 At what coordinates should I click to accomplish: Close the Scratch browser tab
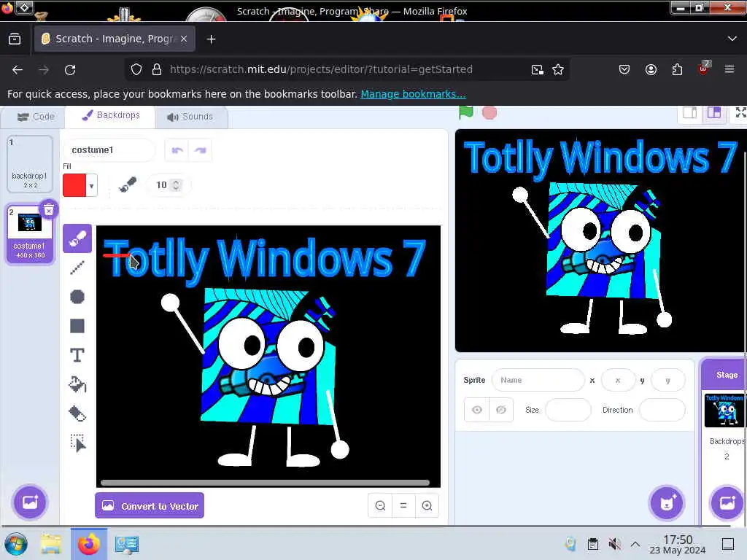pos(184,39)
